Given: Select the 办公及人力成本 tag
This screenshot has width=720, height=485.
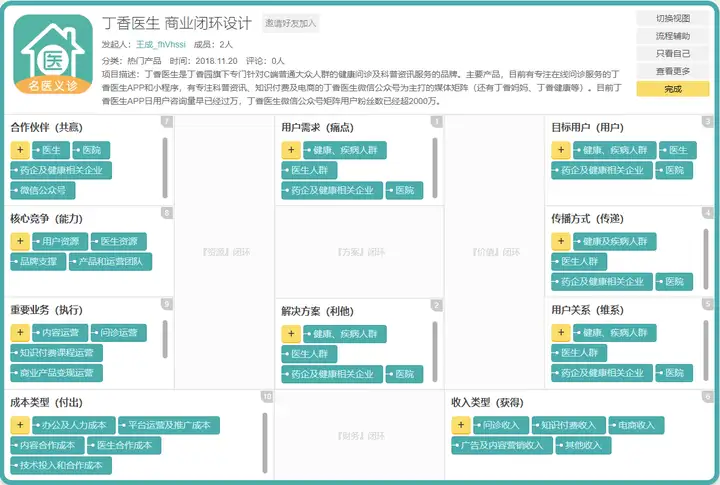Looking at the screenshot, I should point(74,425).
